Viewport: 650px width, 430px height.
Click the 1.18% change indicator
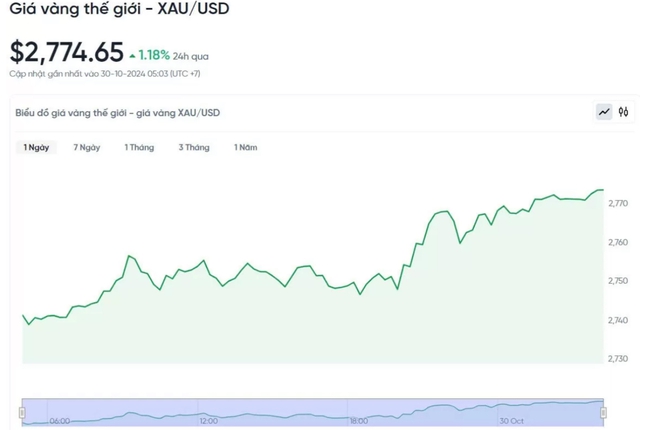click(154, 56)
